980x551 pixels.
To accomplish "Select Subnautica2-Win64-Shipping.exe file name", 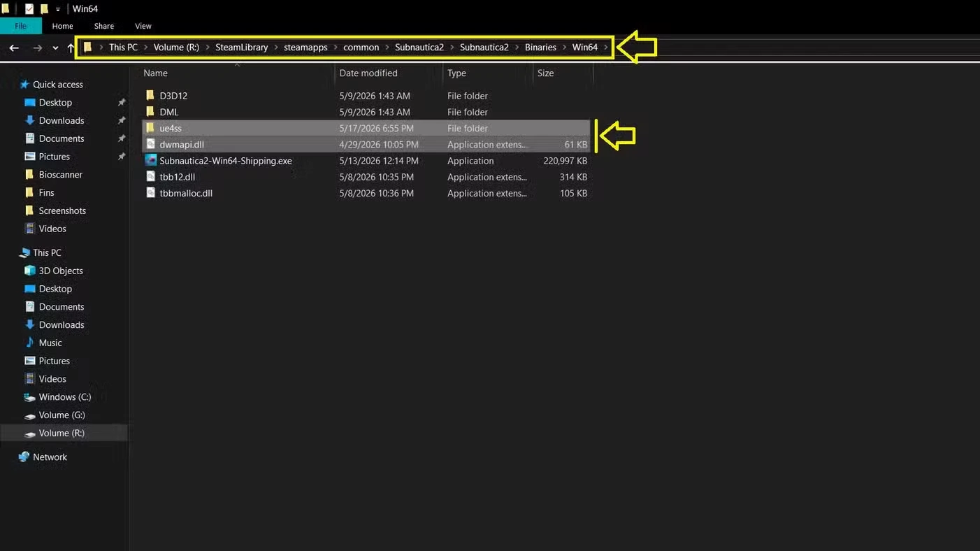I will [x=226, y=161].
